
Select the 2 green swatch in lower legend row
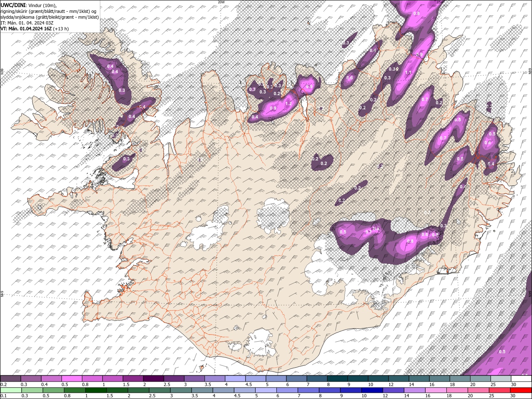138,390
